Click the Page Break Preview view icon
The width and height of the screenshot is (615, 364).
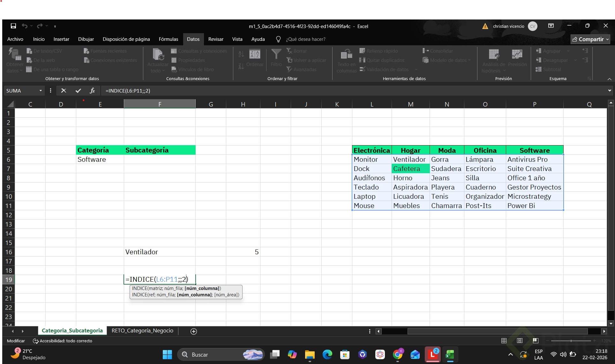535,341
